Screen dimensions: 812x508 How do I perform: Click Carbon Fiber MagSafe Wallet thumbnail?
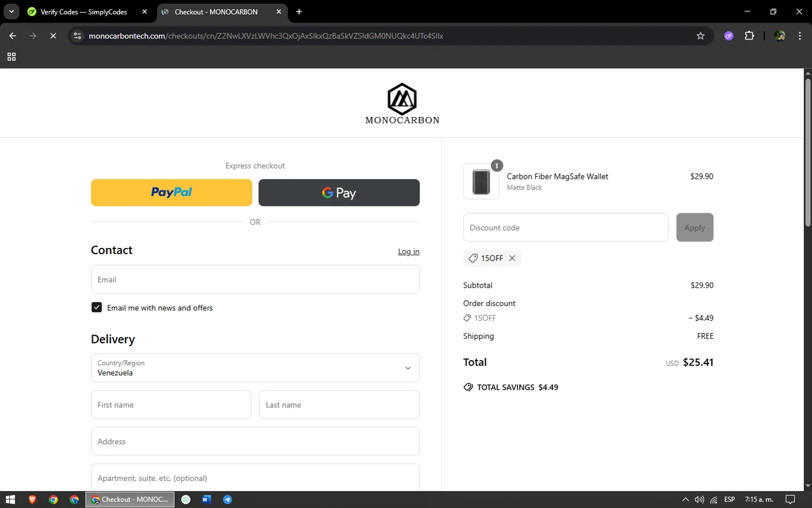pyautogui.click(x=481, y=181)
